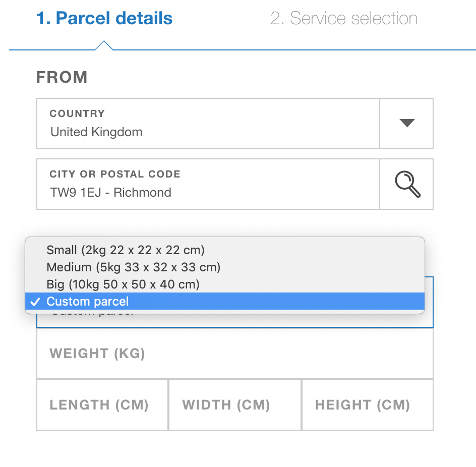Click the FROM section heading
Screen dimensions: 476x467
62,77
